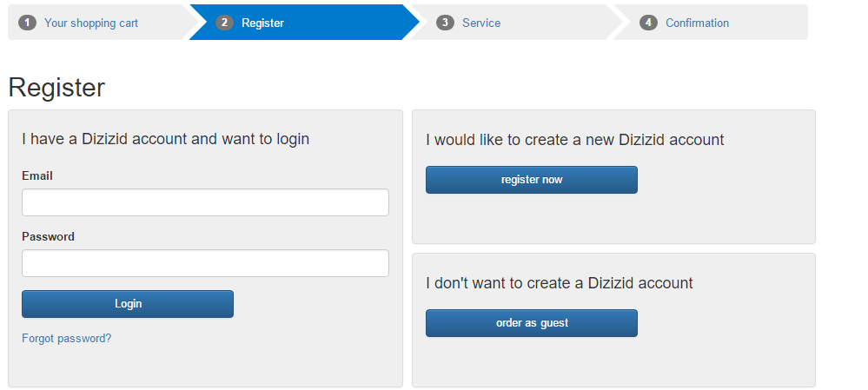Screen dimensions: 868x390
Task: Open the Service step
Action: tap(481, 23)
